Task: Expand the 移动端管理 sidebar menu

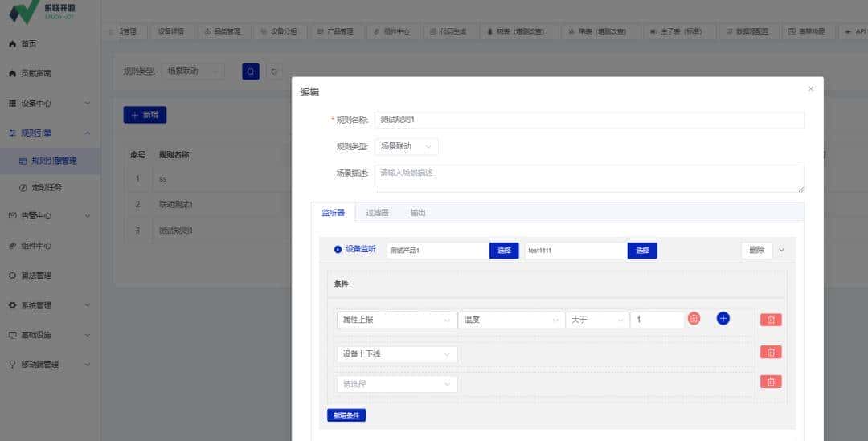Action: 50,365
